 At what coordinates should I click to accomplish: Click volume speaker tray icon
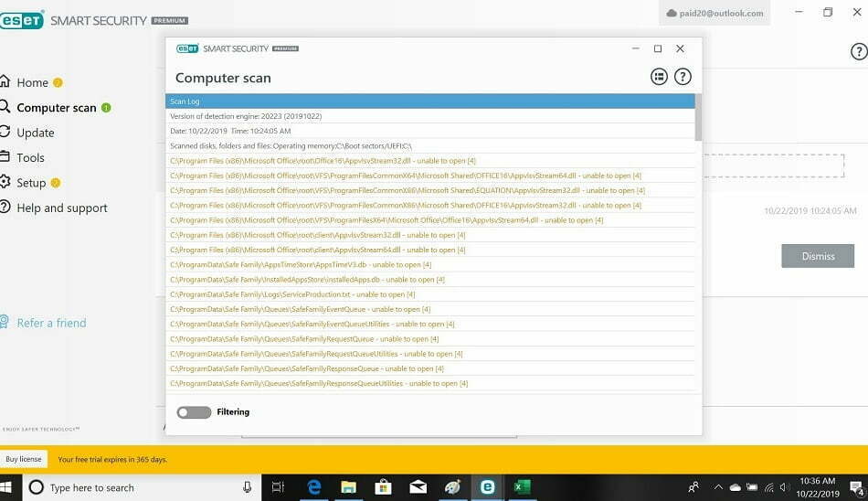coord(784,487)
